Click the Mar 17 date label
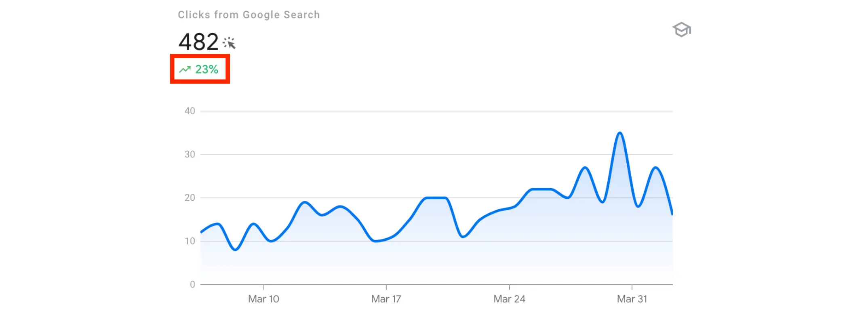The image size is (868, 315). [x=386, y=299]
